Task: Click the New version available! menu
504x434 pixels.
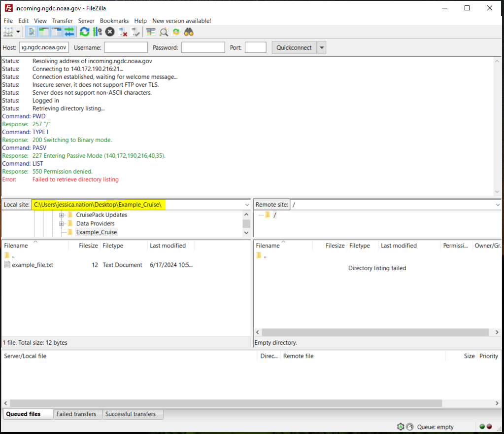Action: [x=182, y=21]
